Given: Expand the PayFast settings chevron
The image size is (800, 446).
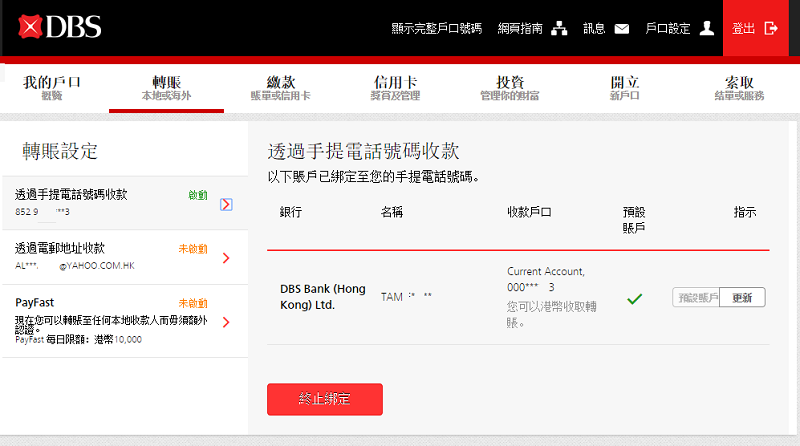Looking at the screenshot, I should pos(226,322).
